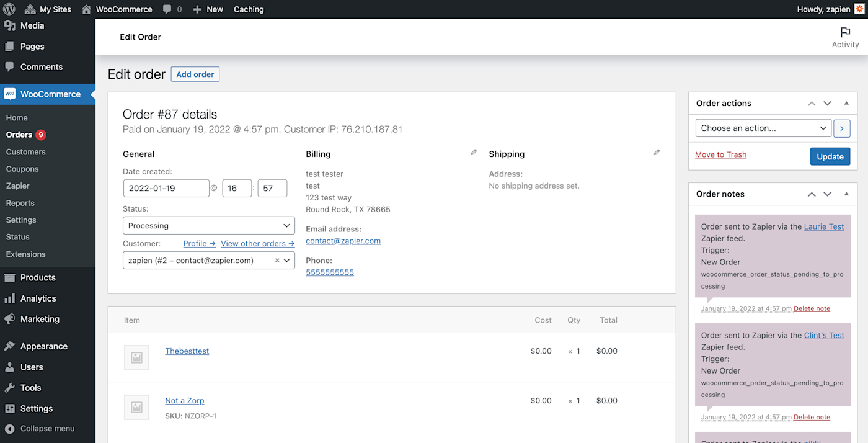Open the Not a Zorp product link

[x=185, y=401]
